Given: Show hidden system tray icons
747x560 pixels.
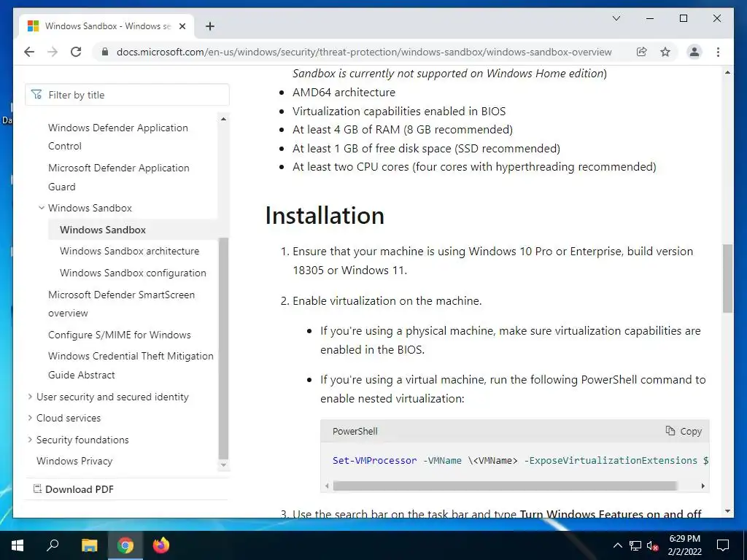Looking at the screenshot, I should (617, 545).
